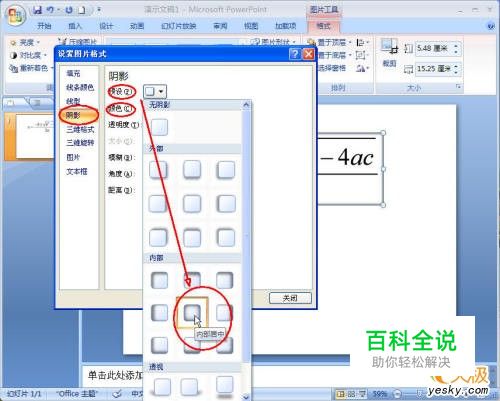Choose outer shadow preset Offset Diagonal Bottom Left
This screenshot has width=500, height=401.
[226, 170]
